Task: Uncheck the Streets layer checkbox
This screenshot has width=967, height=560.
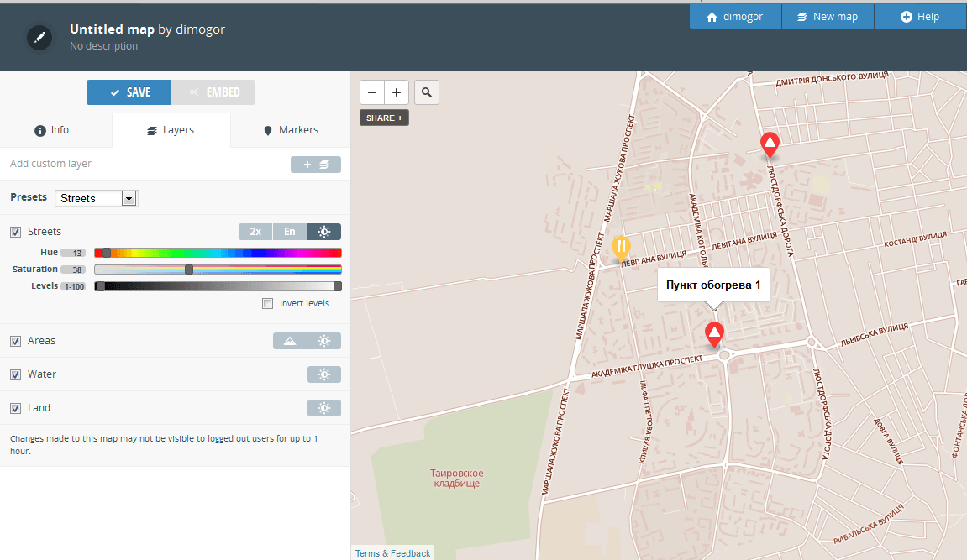Action: (15, 232)
